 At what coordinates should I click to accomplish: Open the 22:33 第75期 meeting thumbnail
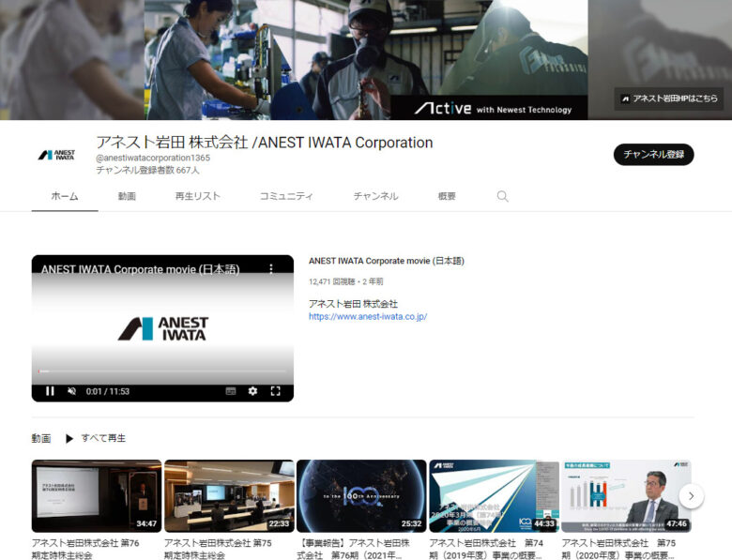point(229,496)
